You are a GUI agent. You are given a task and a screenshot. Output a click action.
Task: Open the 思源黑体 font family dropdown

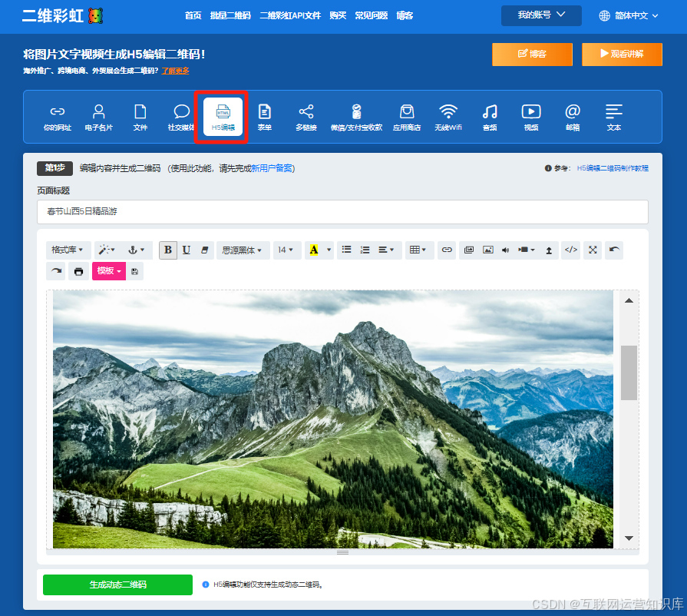[243, 250]
